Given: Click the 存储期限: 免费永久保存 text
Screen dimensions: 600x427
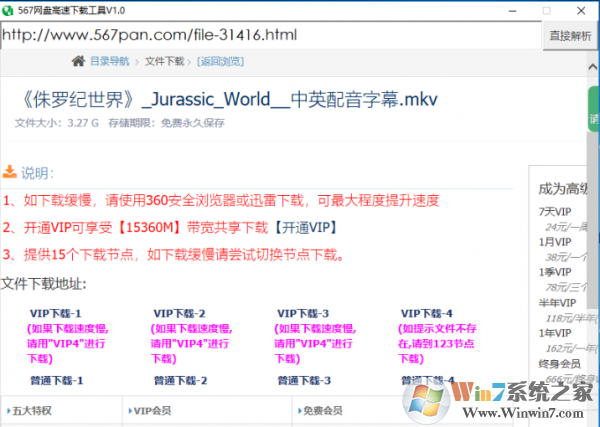Looking at the screenshot, I should (166, 123).
